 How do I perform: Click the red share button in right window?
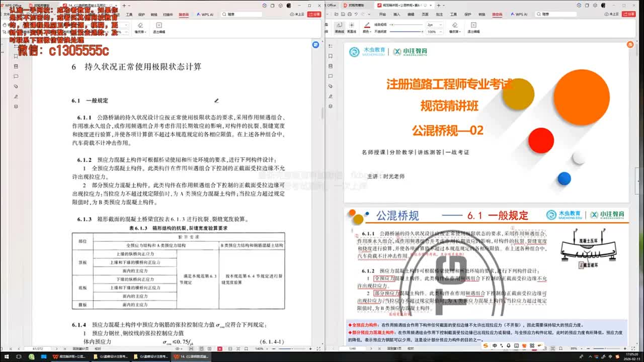click(629, 15)
